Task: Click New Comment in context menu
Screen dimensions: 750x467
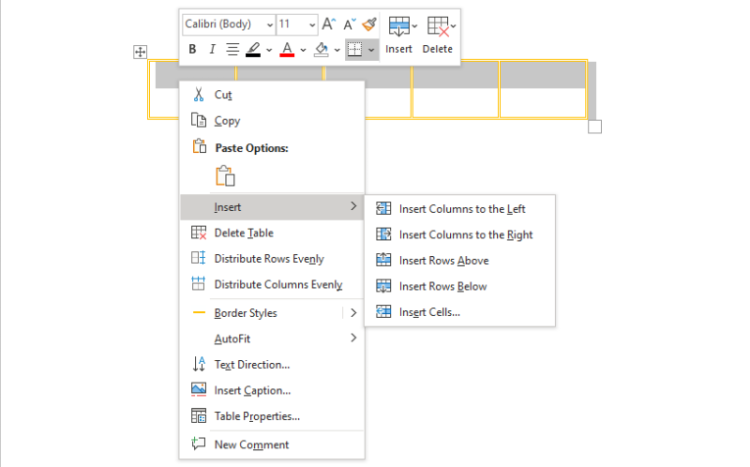Action: coord(251,444)
